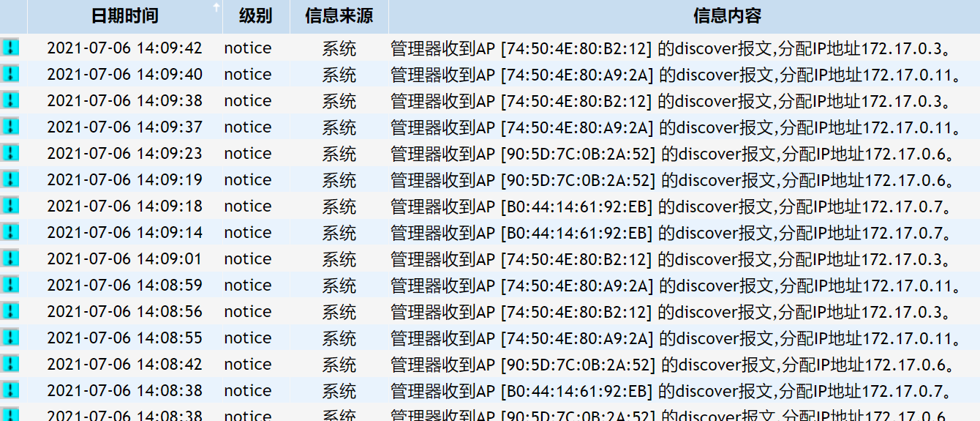Select the 14:08:56 message with 74:50:4E:80:B2:12
The image size is (980, 421).
pos(671,313)
